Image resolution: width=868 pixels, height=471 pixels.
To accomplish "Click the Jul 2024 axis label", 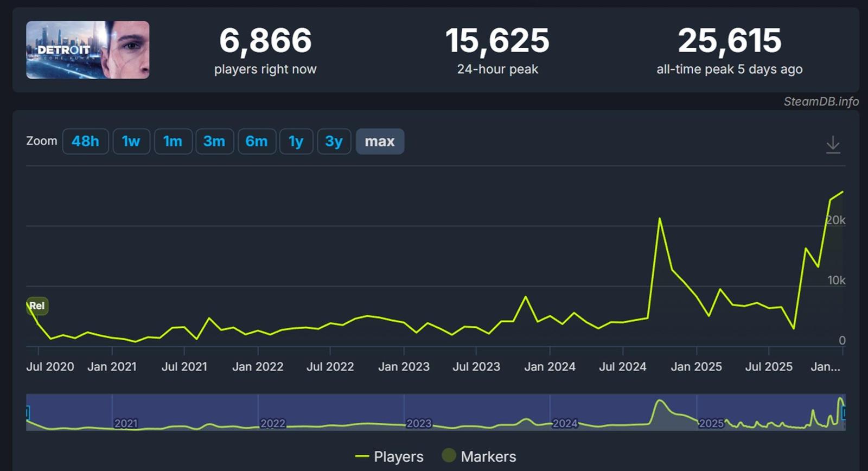I will click(x=623, y=367).
